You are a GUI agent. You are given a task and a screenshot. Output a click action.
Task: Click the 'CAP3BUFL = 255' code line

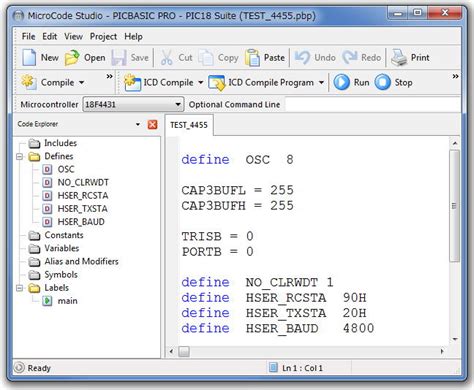tap(237, 190)
